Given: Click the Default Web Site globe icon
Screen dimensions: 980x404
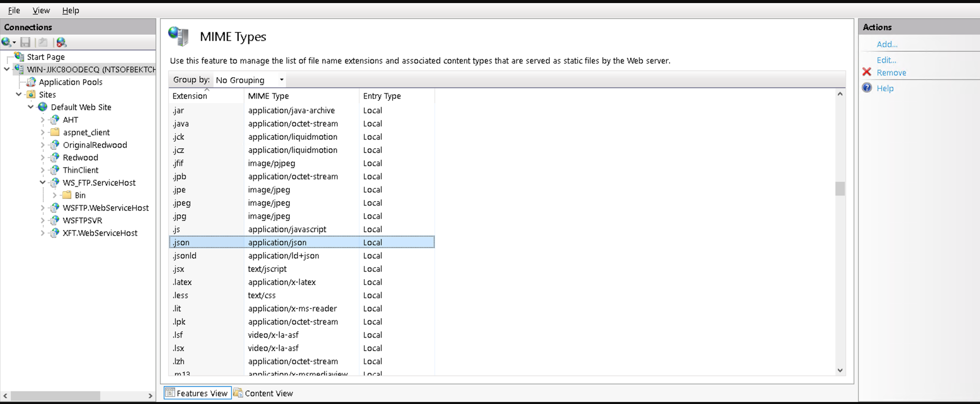Looking at the screenshot, I should coord(43,107).
